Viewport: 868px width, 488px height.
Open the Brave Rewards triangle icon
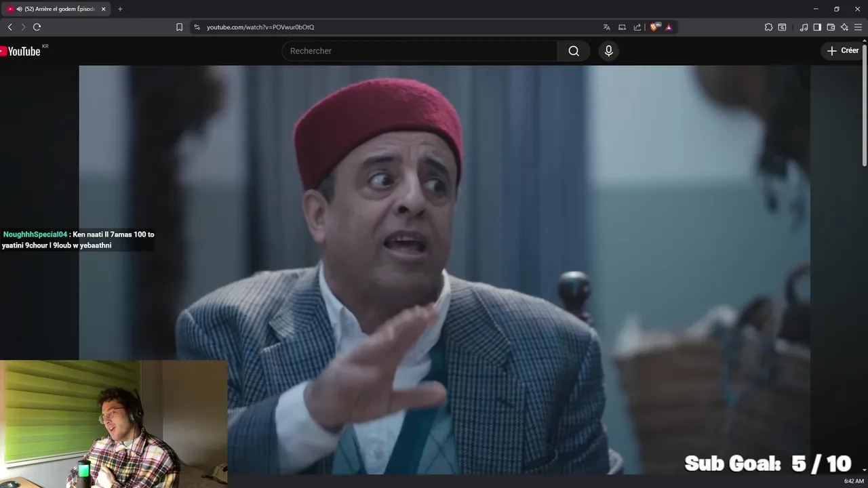pyautogui.click(x=669, y=27)
